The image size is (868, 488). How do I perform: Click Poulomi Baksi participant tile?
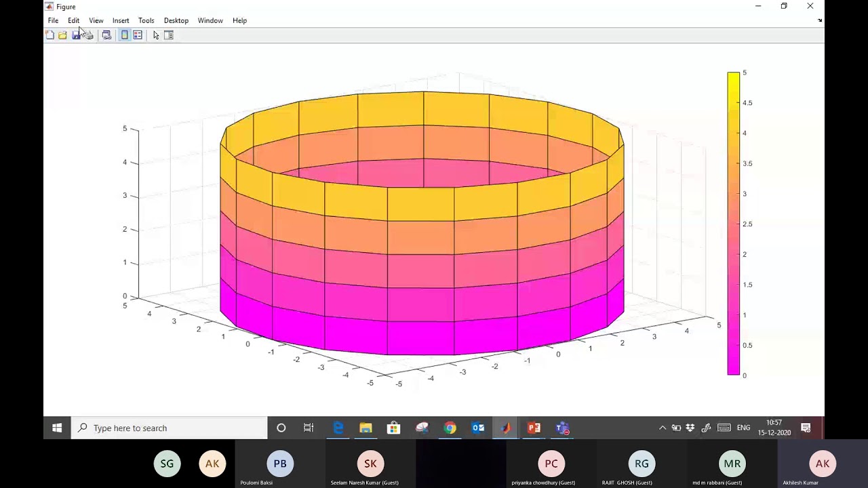pyautogui.click(x=280, y=464)
